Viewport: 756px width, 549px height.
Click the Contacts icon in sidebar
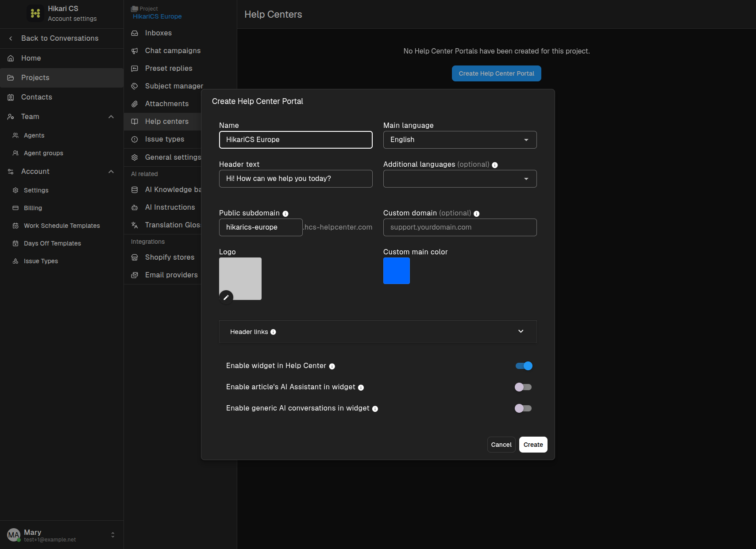point(11,97)
